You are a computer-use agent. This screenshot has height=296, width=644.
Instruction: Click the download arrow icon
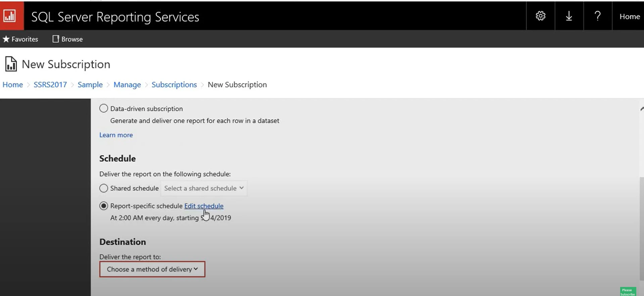tap(569, 16)
